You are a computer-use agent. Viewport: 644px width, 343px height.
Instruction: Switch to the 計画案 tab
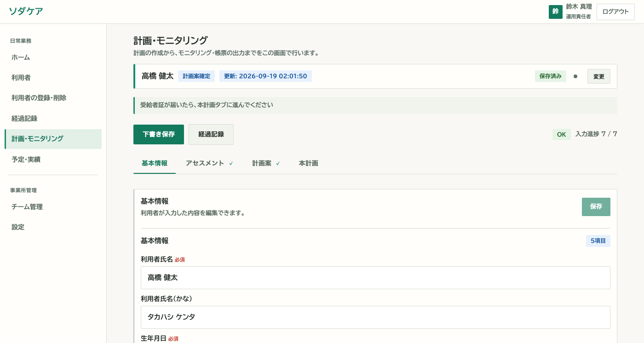click(266, 163)
